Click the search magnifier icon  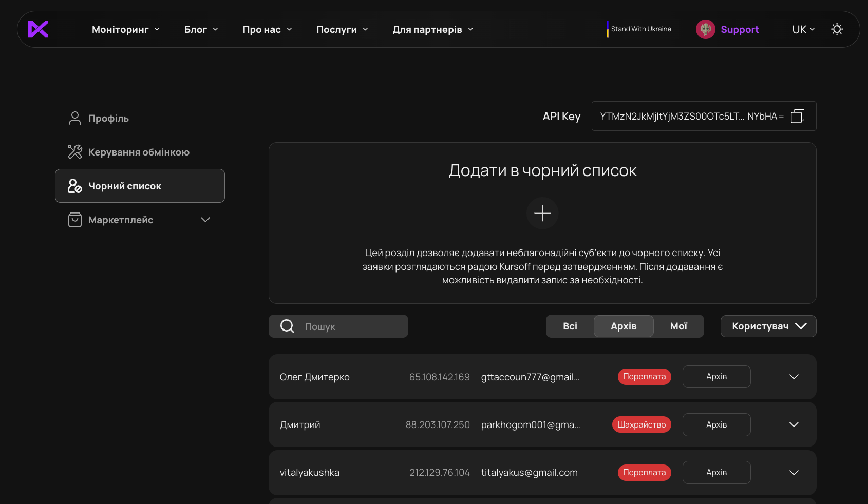pos(287,326)
